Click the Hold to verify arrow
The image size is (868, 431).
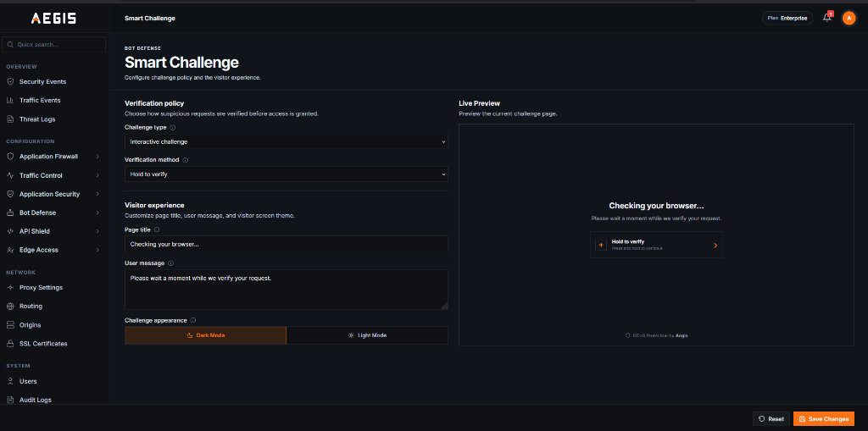[715, 245]
